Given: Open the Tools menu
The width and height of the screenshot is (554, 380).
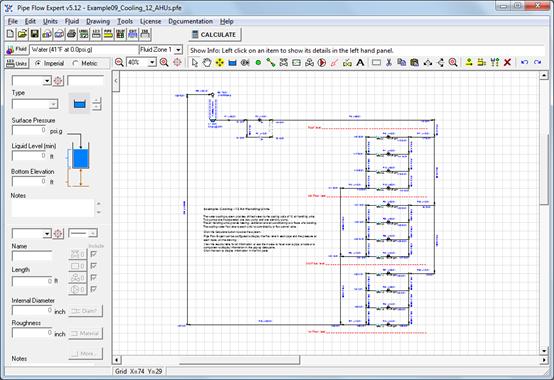Looking at the screenshot, I should [125, 21].
